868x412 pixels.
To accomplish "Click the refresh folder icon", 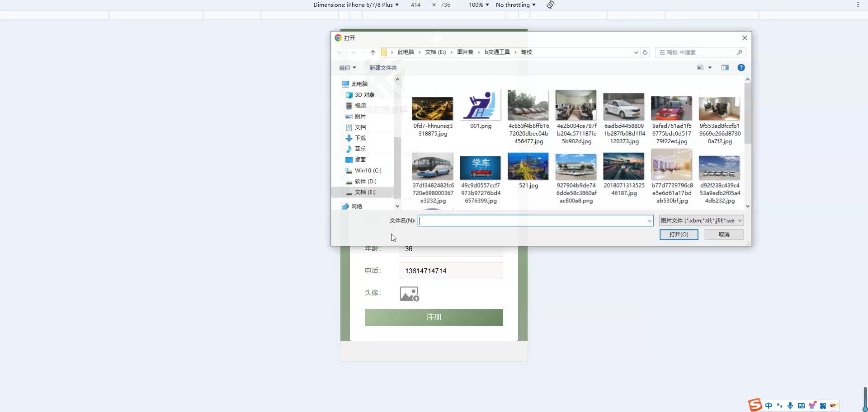I will 645,52.
